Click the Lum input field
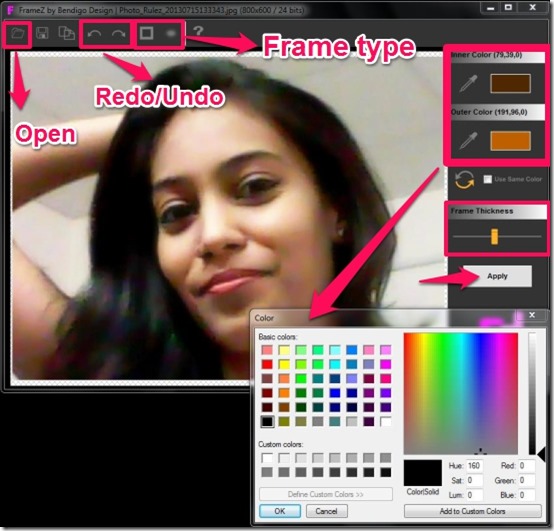Viewport: 554px width, 531px height. tap(475, 495)
